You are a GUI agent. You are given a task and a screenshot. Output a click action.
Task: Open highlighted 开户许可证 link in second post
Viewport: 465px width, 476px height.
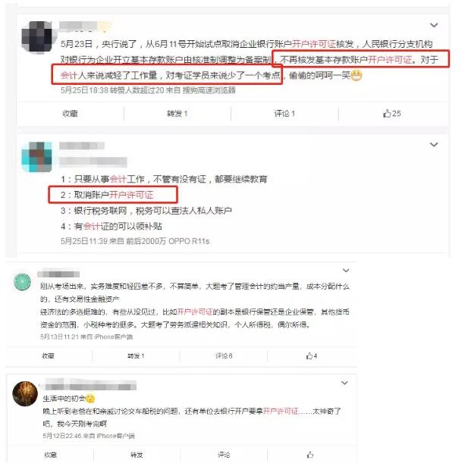(x=131, y=195)
